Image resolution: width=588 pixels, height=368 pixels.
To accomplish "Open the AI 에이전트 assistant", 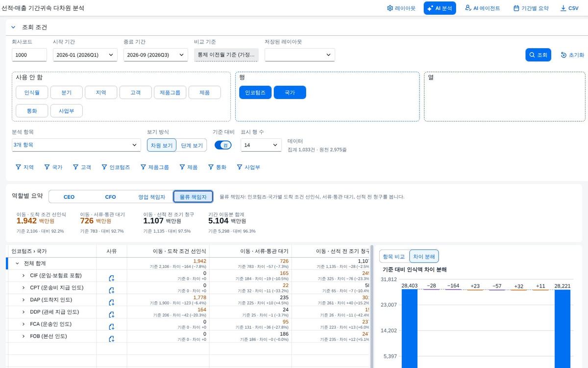I will [x=482, y=8].
